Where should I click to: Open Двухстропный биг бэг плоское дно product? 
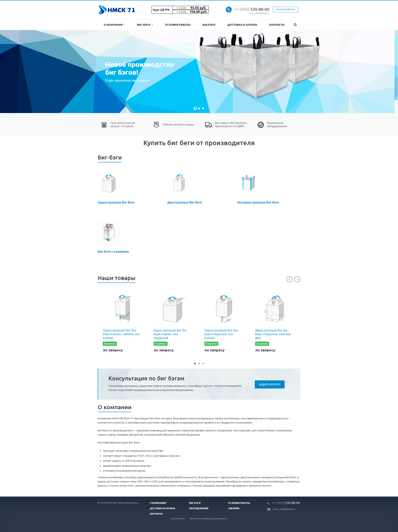273,334
